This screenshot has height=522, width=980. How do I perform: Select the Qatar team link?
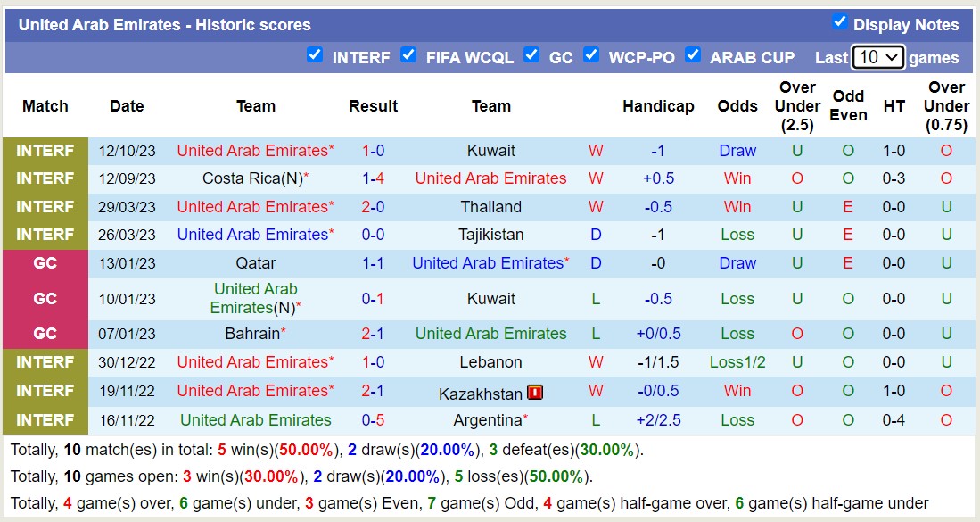256,263
